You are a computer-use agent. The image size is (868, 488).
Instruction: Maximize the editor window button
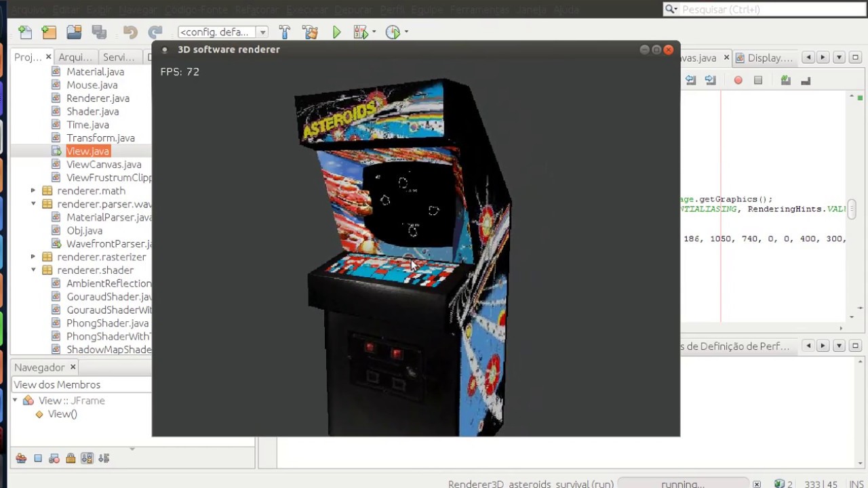[x=856, y=58]
